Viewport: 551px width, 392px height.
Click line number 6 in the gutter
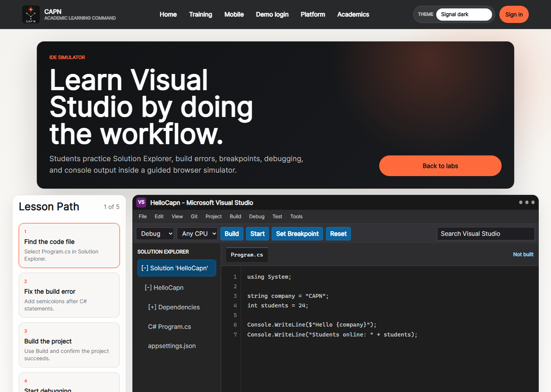[x=235, y=325]
